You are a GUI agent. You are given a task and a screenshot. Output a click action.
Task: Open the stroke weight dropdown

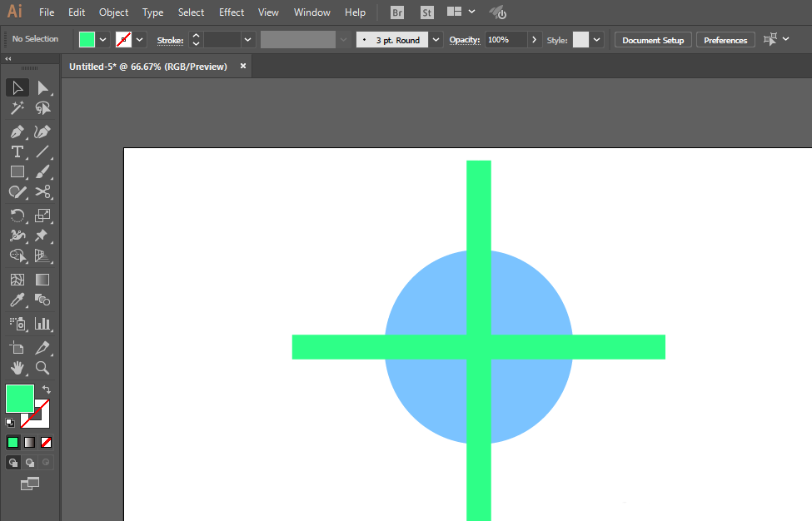[248, 40]
